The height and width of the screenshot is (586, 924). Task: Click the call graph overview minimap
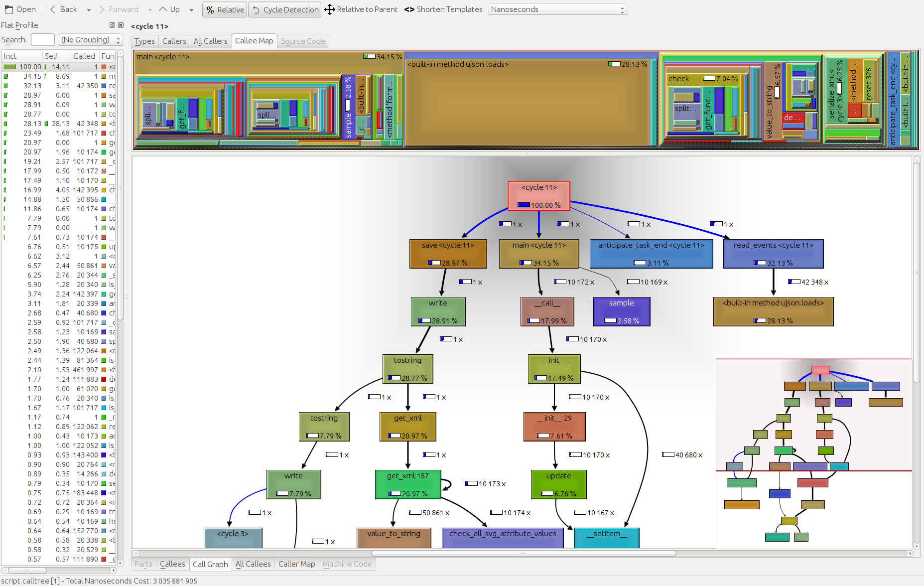[814, 453]
